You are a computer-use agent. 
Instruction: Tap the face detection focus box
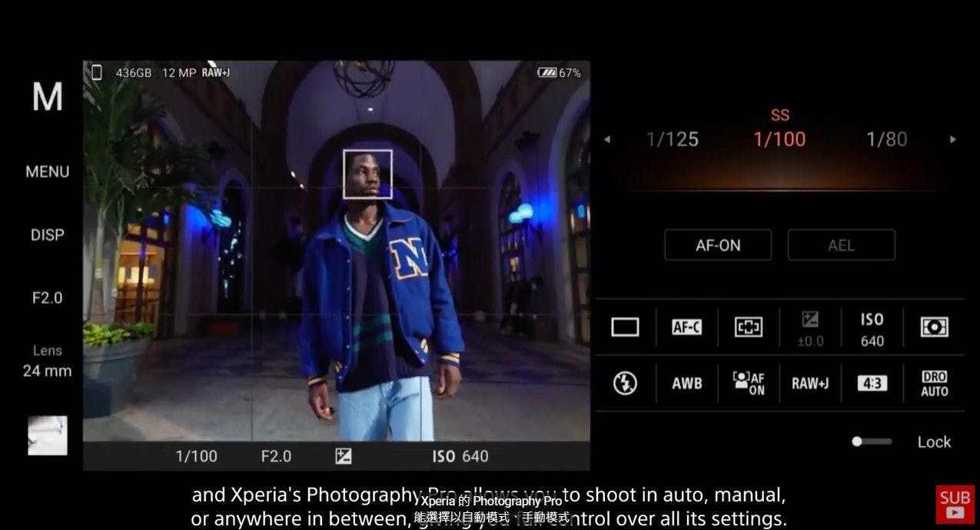point(367,174)
